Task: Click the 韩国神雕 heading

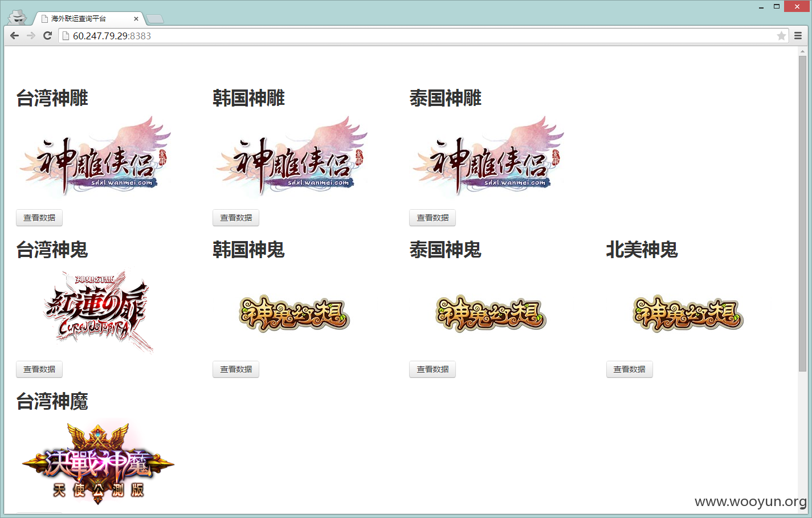Action: (248, 98)
